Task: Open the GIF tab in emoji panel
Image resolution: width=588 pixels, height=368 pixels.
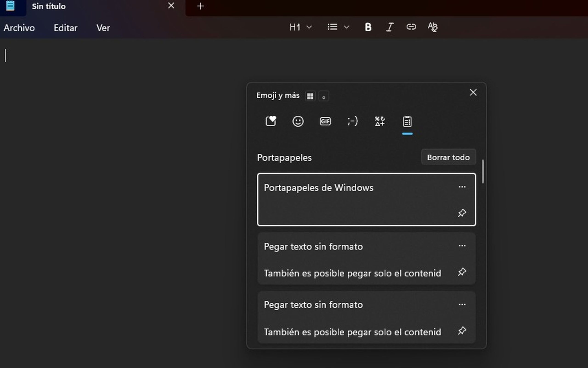Action: tap(325, 121)
